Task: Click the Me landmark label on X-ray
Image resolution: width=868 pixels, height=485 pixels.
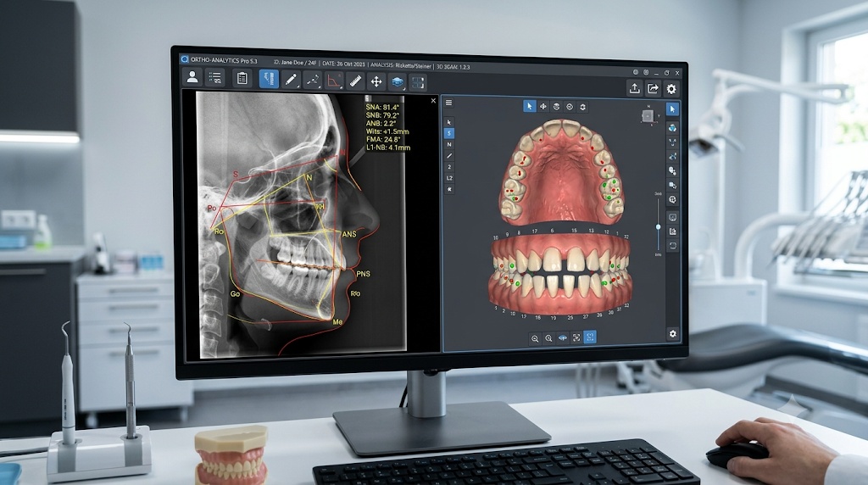Action: 337,321
